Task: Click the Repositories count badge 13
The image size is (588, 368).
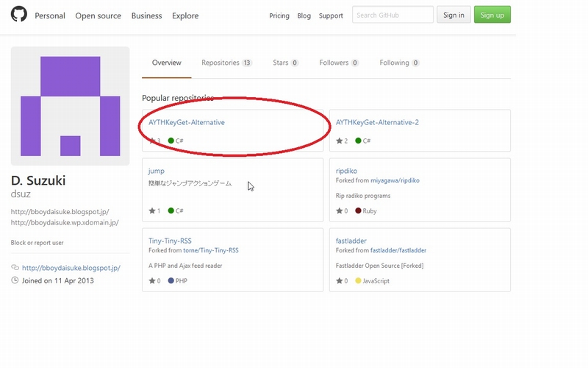Action: coord(247,63)
